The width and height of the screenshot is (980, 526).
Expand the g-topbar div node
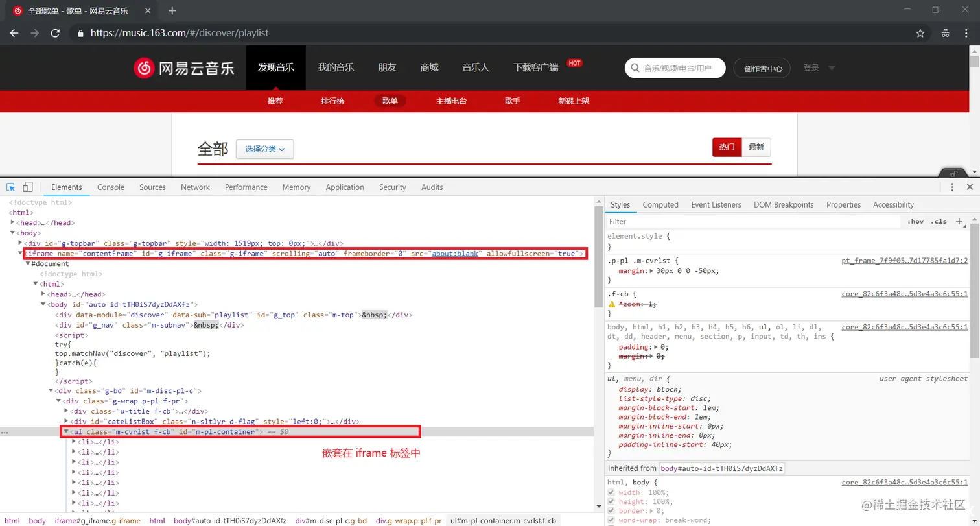tap(21, 243)
